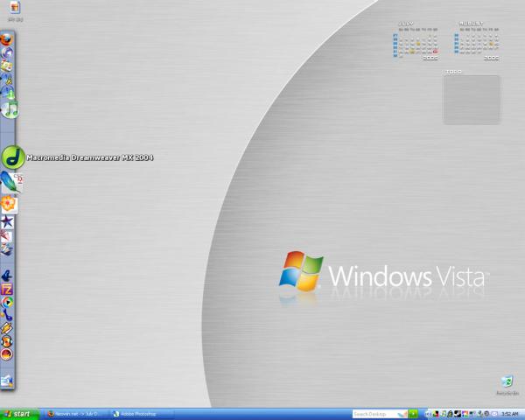Click the July calendar widget

[415, 41]
